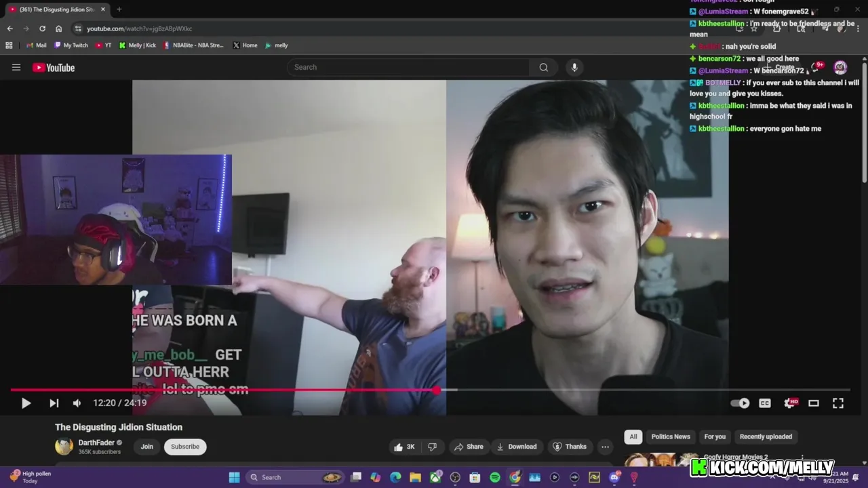Viewport: 868px width, 488px height.
Task: View site information icon in address bar
Action: click(78, 28)
